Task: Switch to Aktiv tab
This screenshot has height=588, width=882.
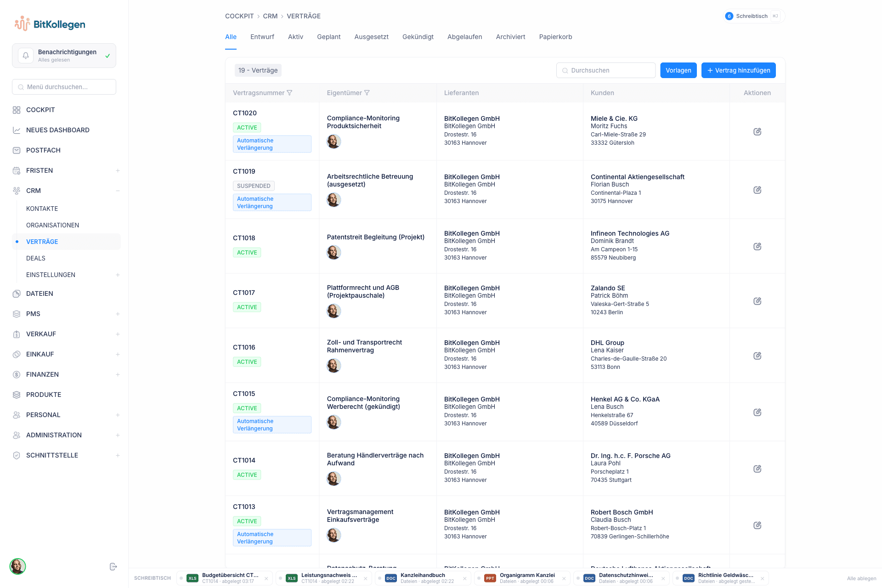Action: tap(295, 37)
